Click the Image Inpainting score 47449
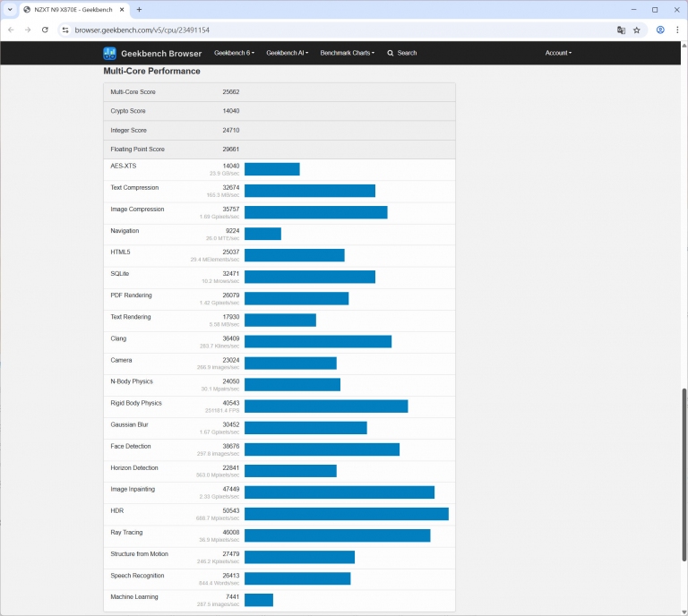 pos(231,489)
